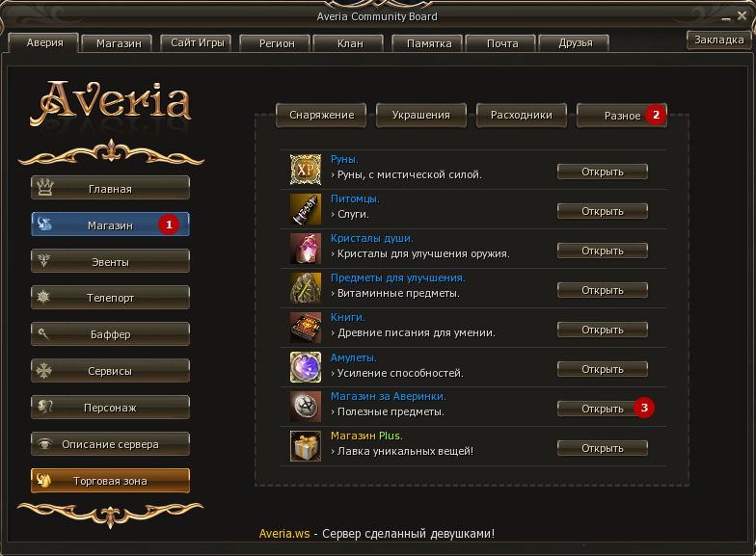This screenshot has width=756, height=556.
Task: Click the Книги spellbook icon
Action: (x=305, y=328)
